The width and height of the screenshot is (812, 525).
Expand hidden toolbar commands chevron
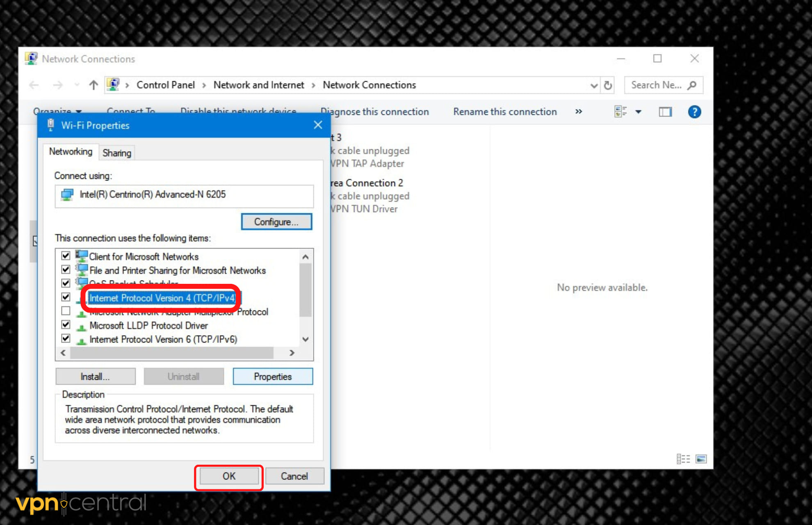coord(578,112)
